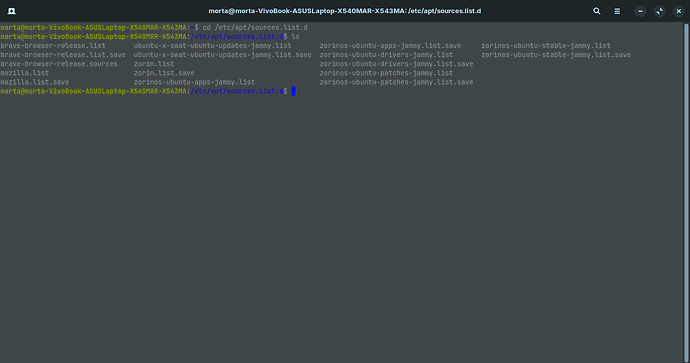The image size is (690, 363).
Task: Click the 'cd /etc/apt/sources.list.d' command text
Action: point(255,28)
